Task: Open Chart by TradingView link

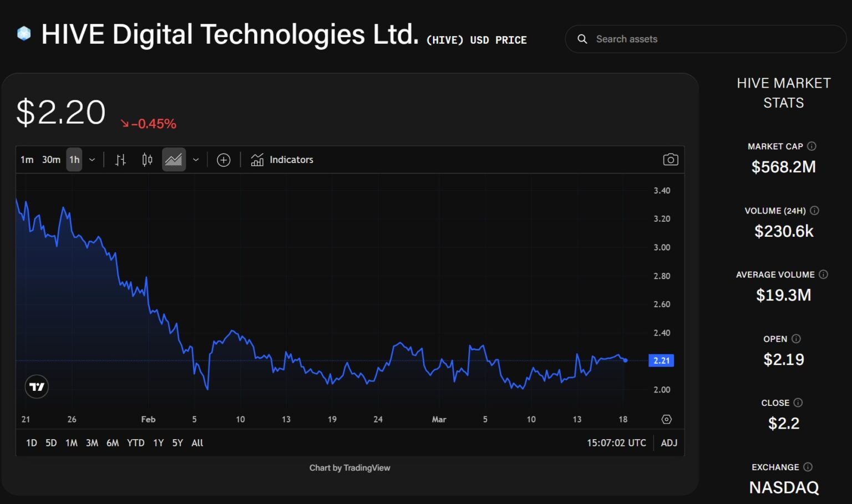Action: point(349,468)
